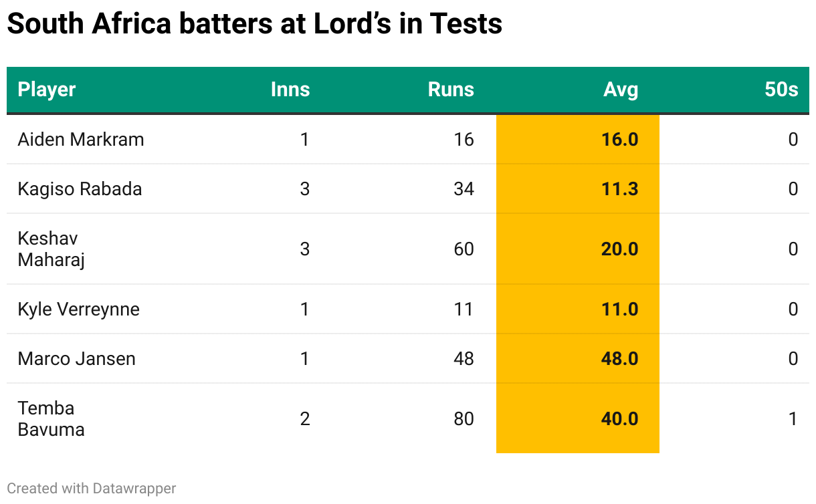Click the Runs column header

coord(451,90)
